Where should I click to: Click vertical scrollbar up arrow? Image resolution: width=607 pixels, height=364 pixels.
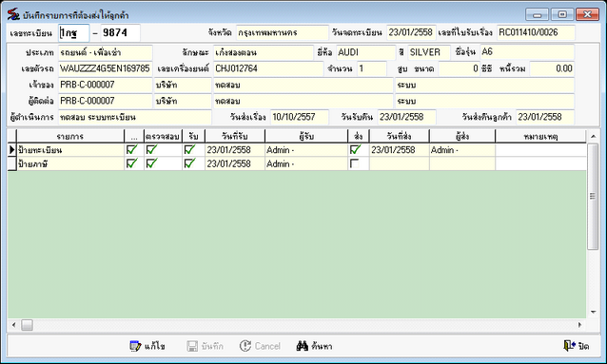click(593, 136)
